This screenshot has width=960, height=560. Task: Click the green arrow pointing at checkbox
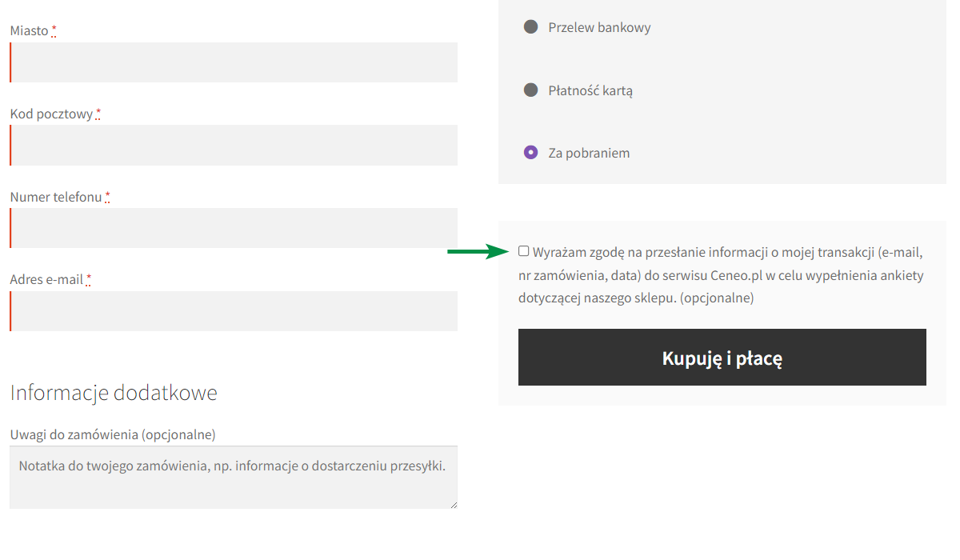[478, 252]
